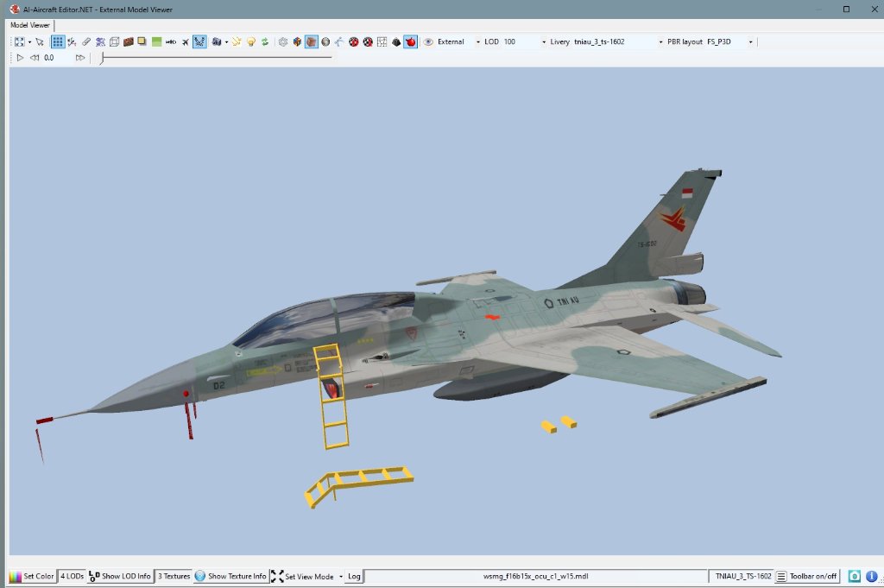
Task: Toggle the eye visibility icon
Action: click(x=428, y=41)
